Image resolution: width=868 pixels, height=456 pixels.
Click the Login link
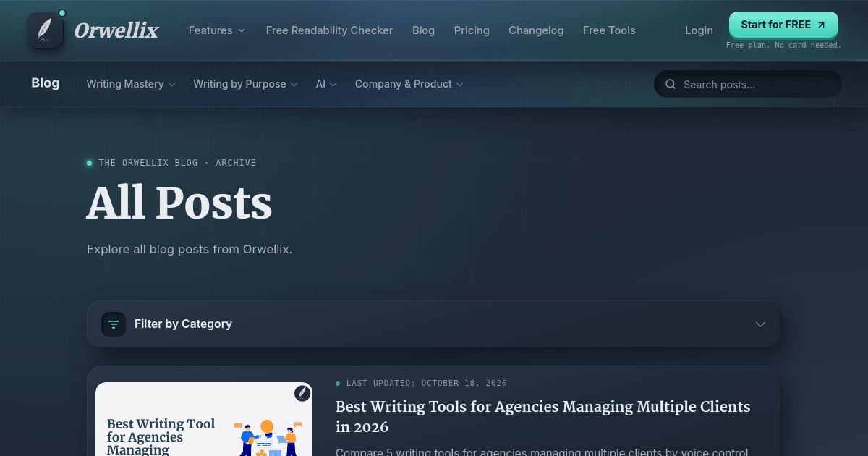click(699, 30)
